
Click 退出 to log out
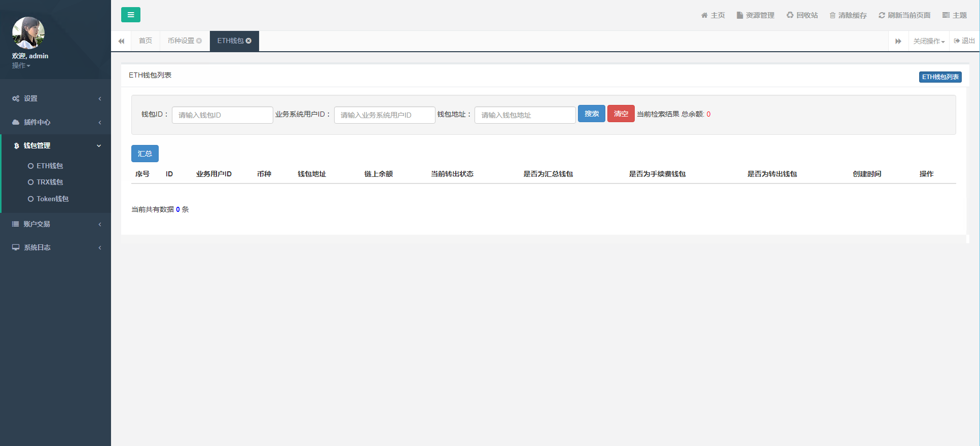tap(964, 41)
